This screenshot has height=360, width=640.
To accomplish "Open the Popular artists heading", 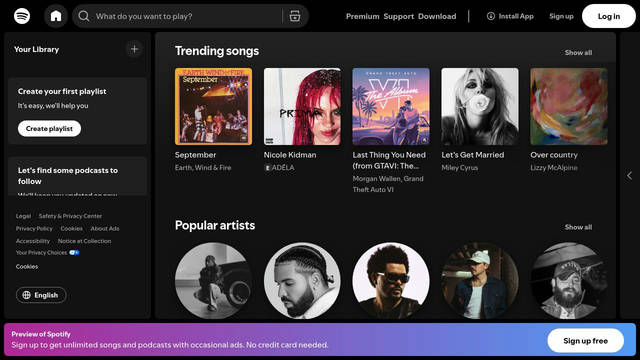I will click(215, 225).
